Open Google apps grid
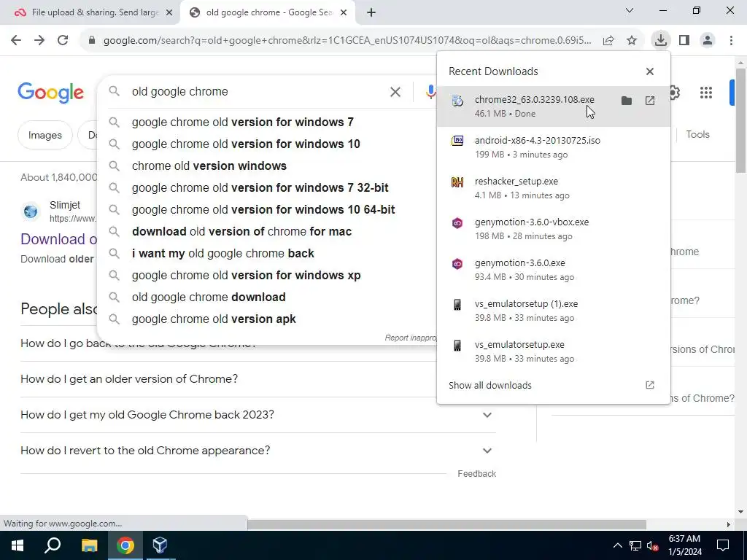747x560 pixels. pyautogui.click(x=706, y=93)
